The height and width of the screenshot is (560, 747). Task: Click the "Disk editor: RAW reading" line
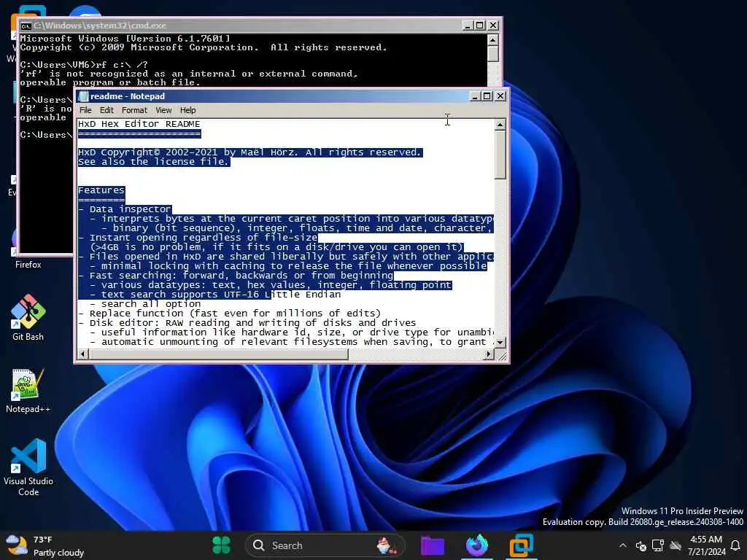click(x=247, y=323)
